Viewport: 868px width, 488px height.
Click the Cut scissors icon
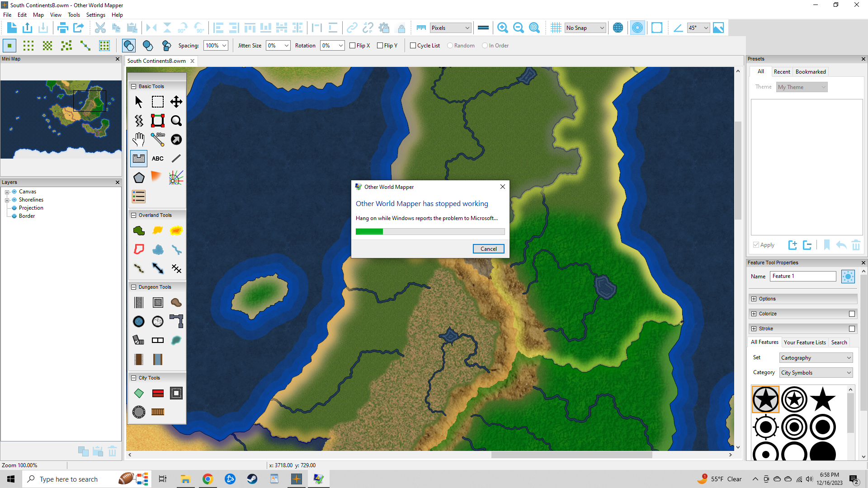(100, 28)
